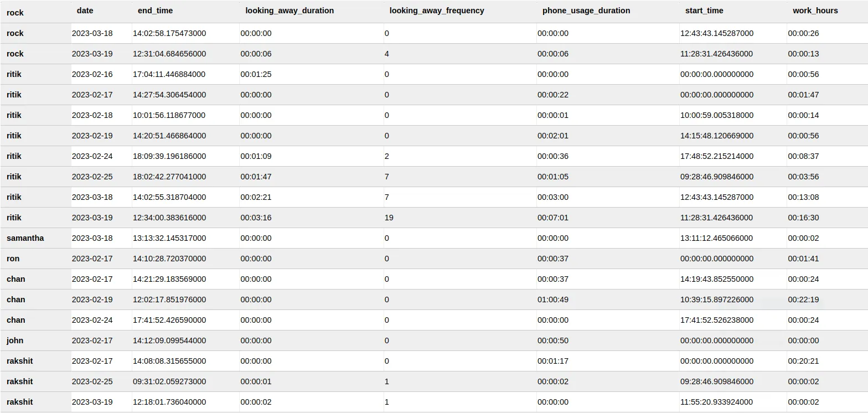868x413 pixels.
Task: Select phone usage value 01:00:49
Action: [x=552, y=300]
